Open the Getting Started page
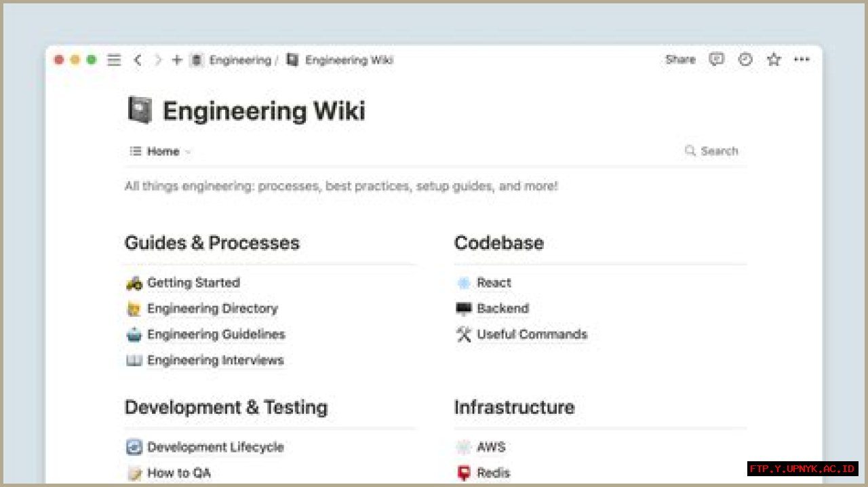This screenshot has width=868, height=487. [x=193, y=283]
